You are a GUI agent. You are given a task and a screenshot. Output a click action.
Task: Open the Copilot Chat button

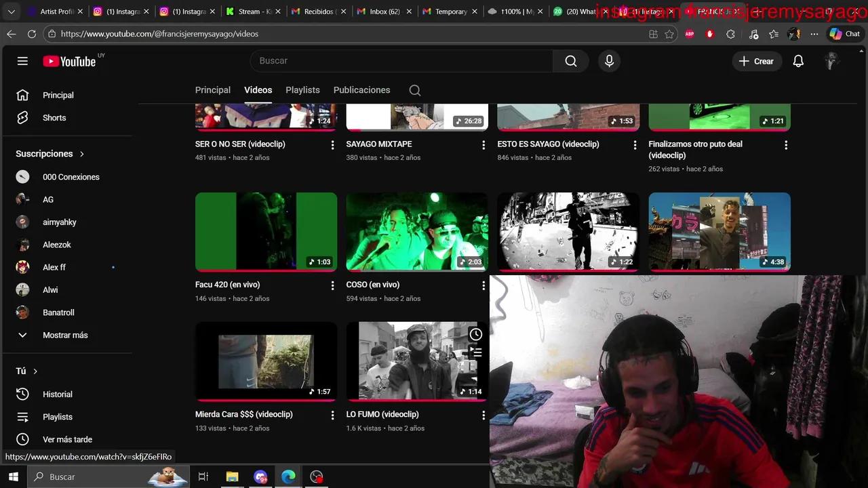click(x=844, y=34)
